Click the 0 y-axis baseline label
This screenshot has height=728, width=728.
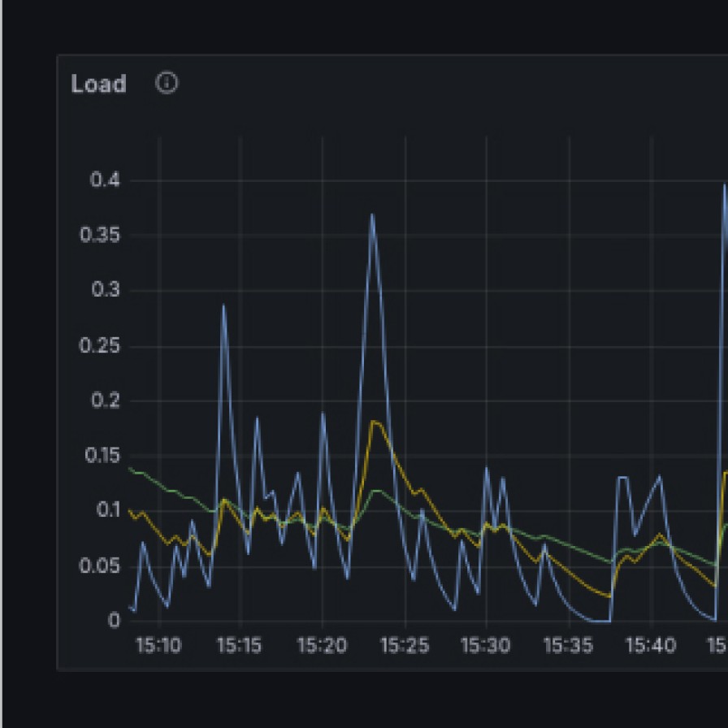115,620
